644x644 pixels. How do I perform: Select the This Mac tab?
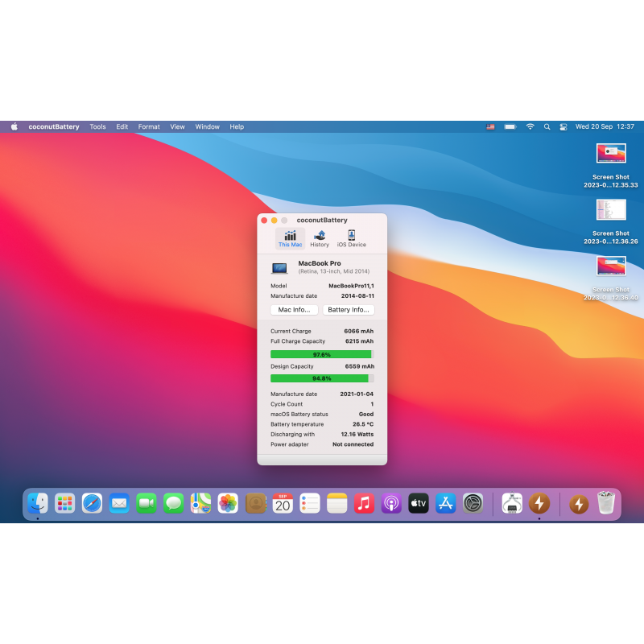(290, 238)
